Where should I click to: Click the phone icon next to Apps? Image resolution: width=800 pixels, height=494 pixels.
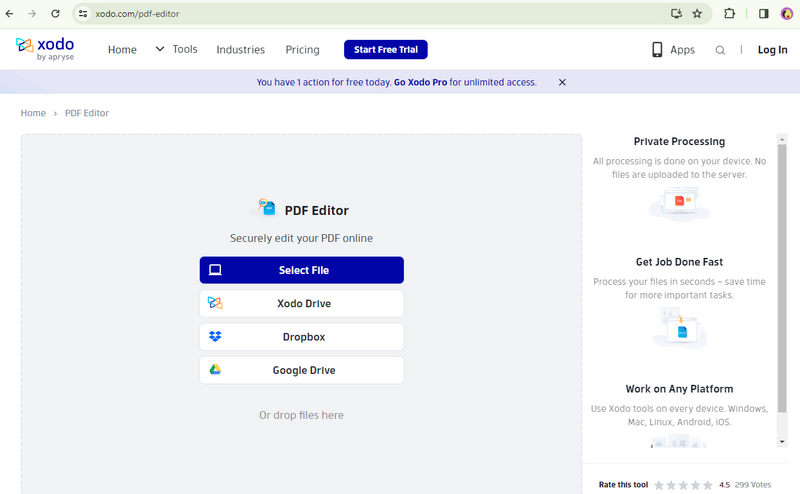point(657,50)
